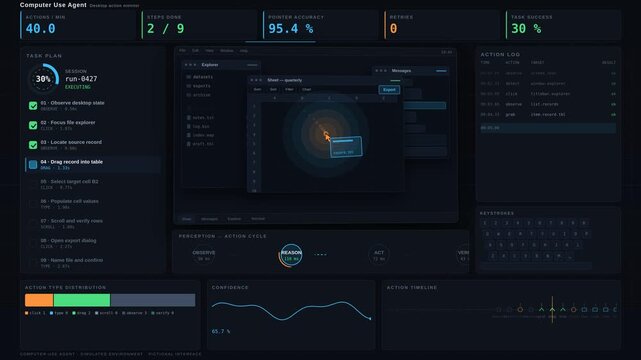This screenshot has height=360, width=641.
Task: Click the run-0427 session label
Action: (81, 79)
